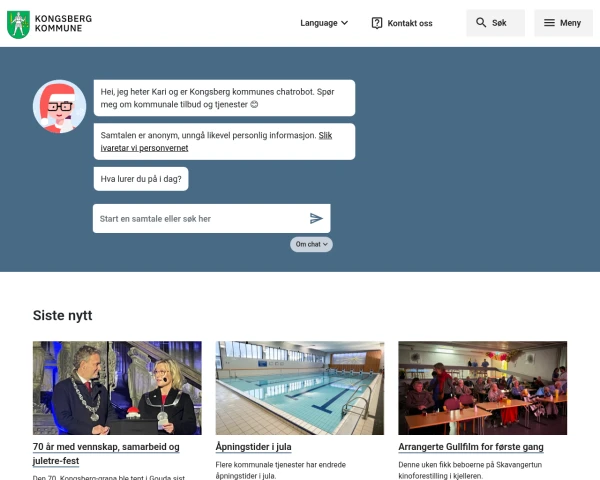Image resolution: width=600 pixels, height=480 pixels.
Task: Open the Gullfilm cinema audience photo
Action: pos(483,388)
